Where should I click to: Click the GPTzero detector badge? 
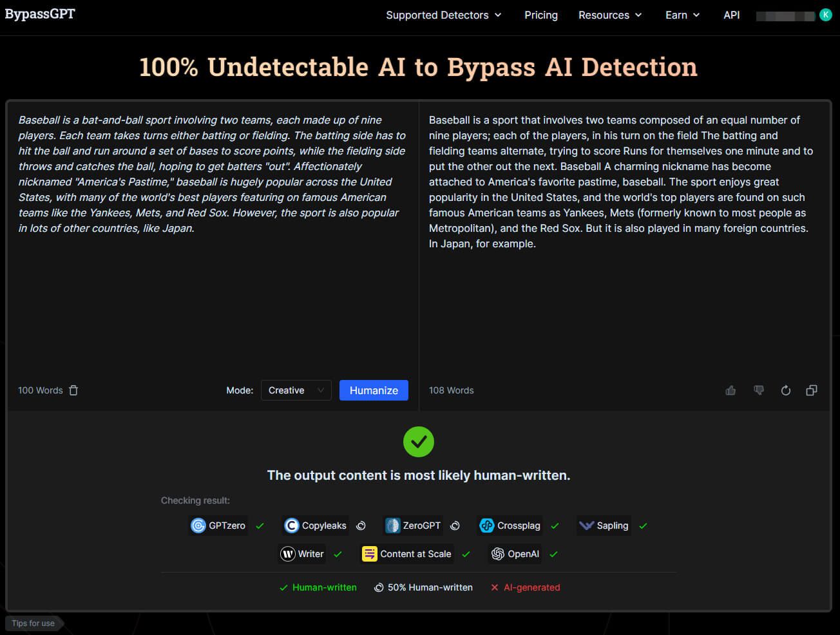pyautogui.click(x=218, y=526)
